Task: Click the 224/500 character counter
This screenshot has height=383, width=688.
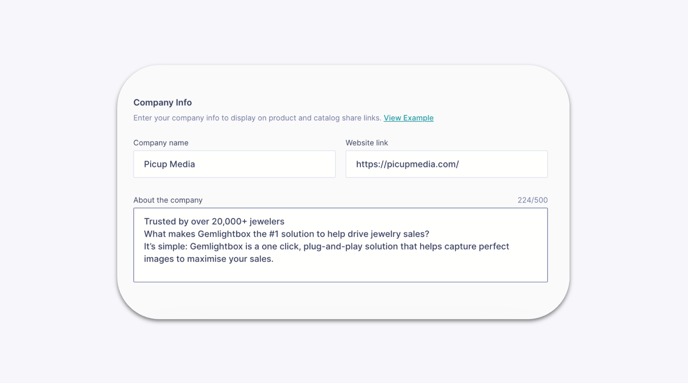Action: point(532,200)
